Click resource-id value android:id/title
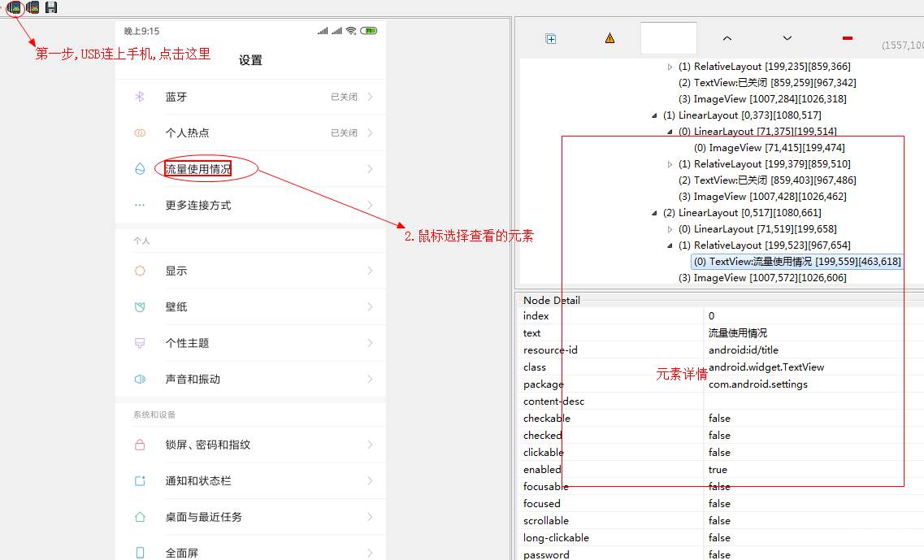This screenshot has height=560, width=924. [x=743, y=350]
